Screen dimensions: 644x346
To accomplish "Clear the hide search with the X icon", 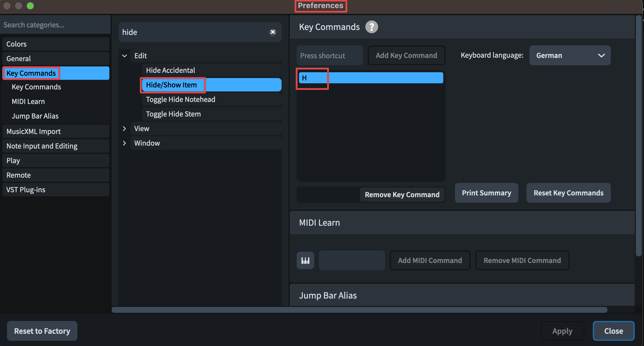I will (x=273, y=32).
